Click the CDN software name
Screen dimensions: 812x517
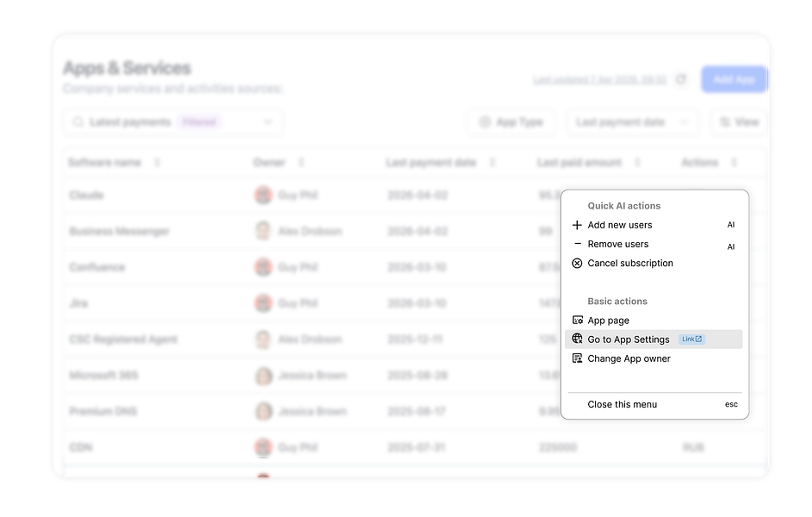tap(81, 447)
